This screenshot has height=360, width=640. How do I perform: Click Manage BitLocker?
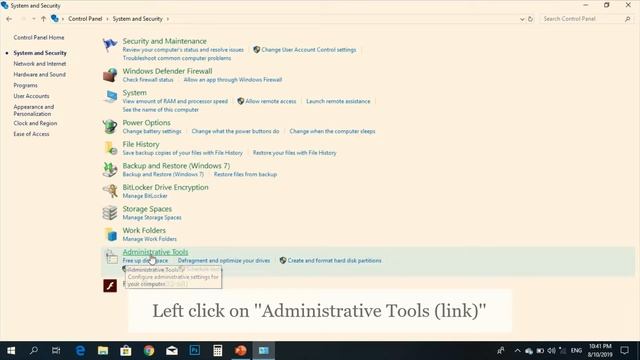[x=145, y=196]
